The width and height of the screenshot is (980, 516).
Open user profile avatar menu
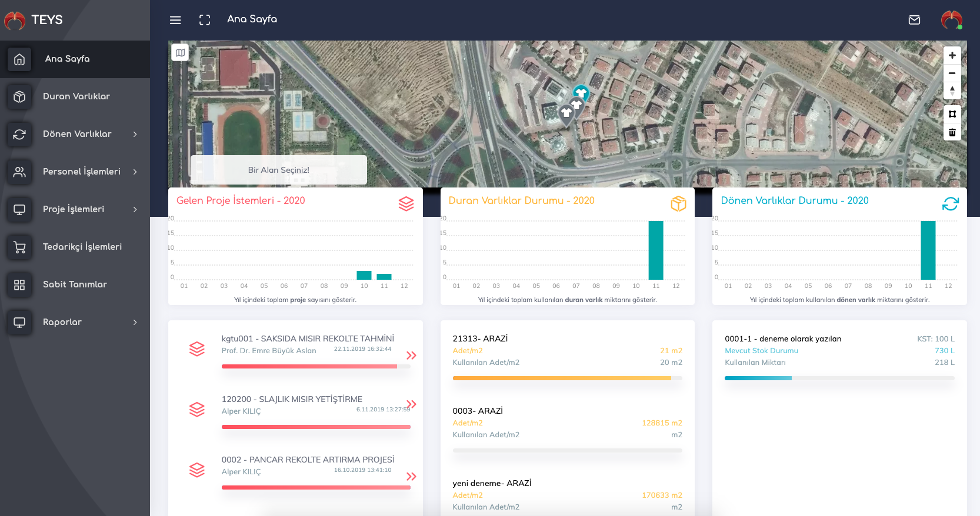click(951, 20)
